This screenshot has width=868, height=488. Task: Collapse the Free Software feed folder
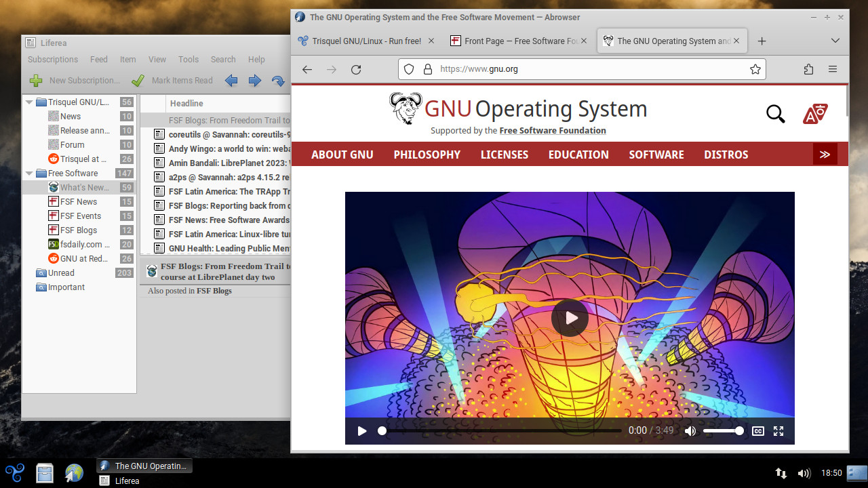(29, 174)
